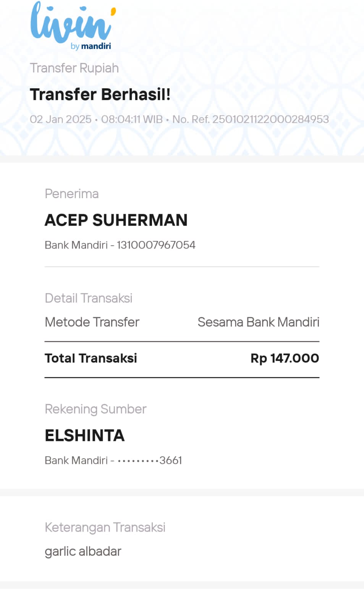Click the by mandiri text under logo
364x611 pixels.
coord(91,46)
